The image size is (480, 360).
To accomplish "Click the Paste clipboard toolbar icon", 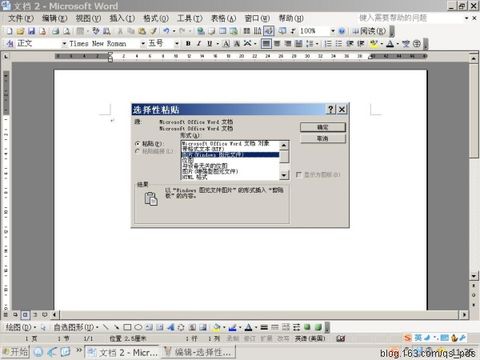I will 142,31.
